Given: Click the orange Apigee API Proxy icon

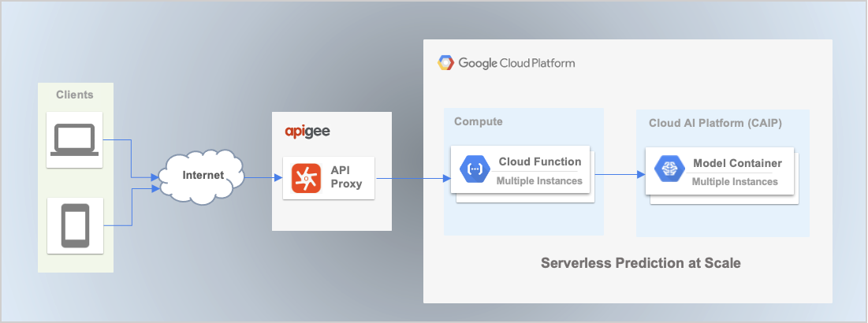Looking at the screenshot, I should coord(306,178).
